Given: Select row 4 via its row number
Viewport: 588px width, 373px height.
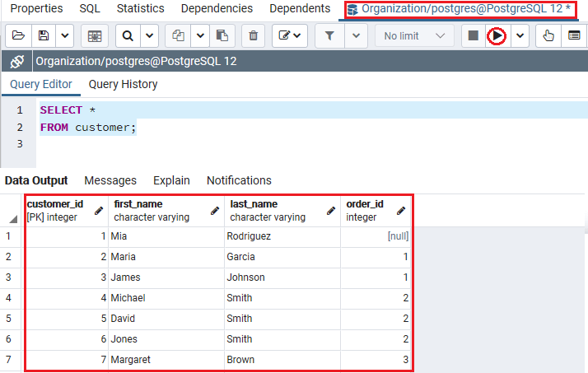Looking at the screenshot, I should click(x=11, y=298).
